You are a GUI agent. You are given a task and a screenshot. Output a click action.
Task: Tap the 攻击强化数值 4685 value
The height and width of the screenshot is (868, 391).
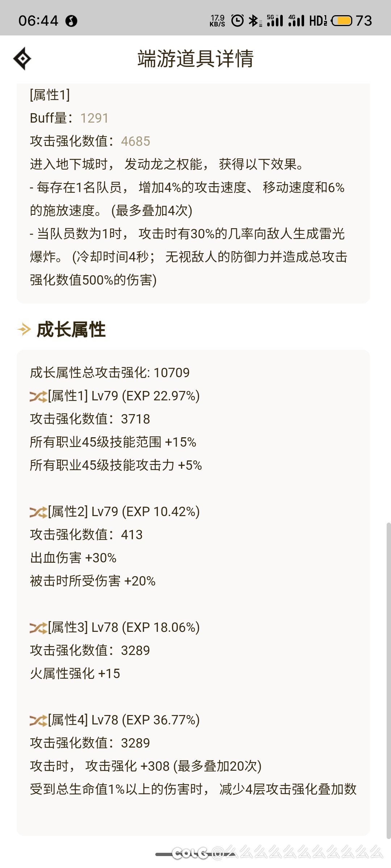pos(135,141)
